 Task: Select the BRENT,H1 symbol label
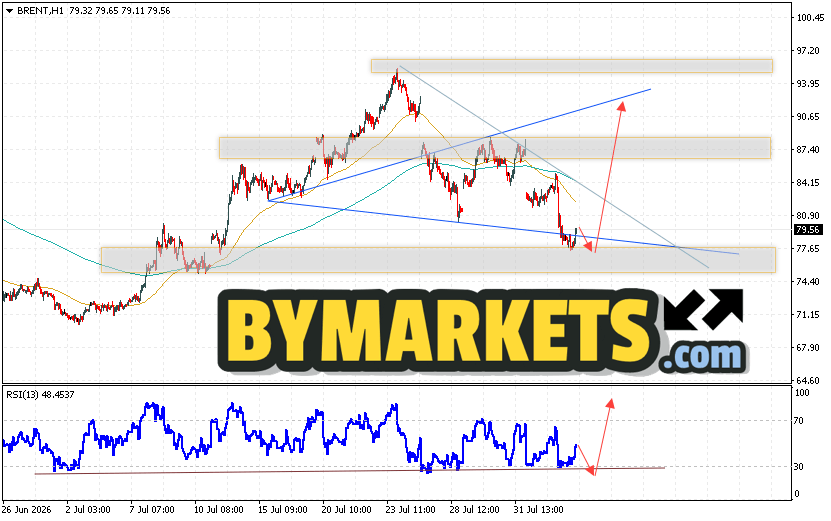pyautogui.click(x=41, y=11)
